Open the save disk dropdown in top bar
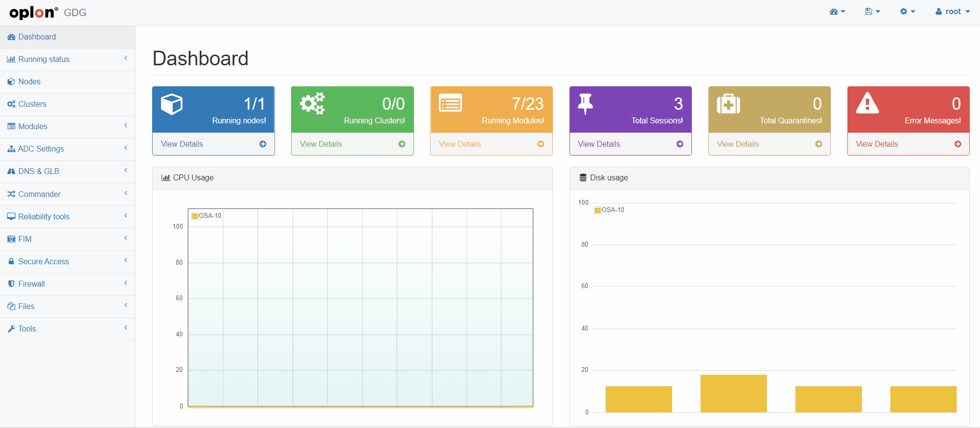The height and width of the screenshot is (428, 980). [872, 12]
